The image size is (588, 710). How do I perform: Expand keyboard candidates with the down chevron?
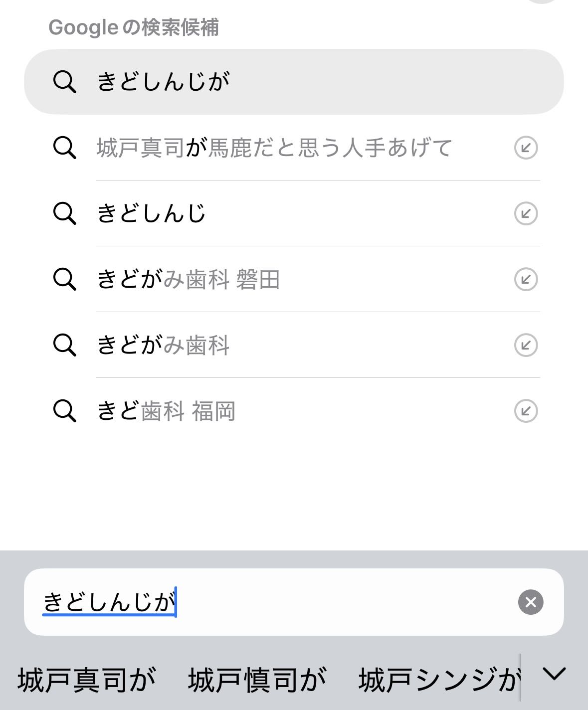(554, 674)
